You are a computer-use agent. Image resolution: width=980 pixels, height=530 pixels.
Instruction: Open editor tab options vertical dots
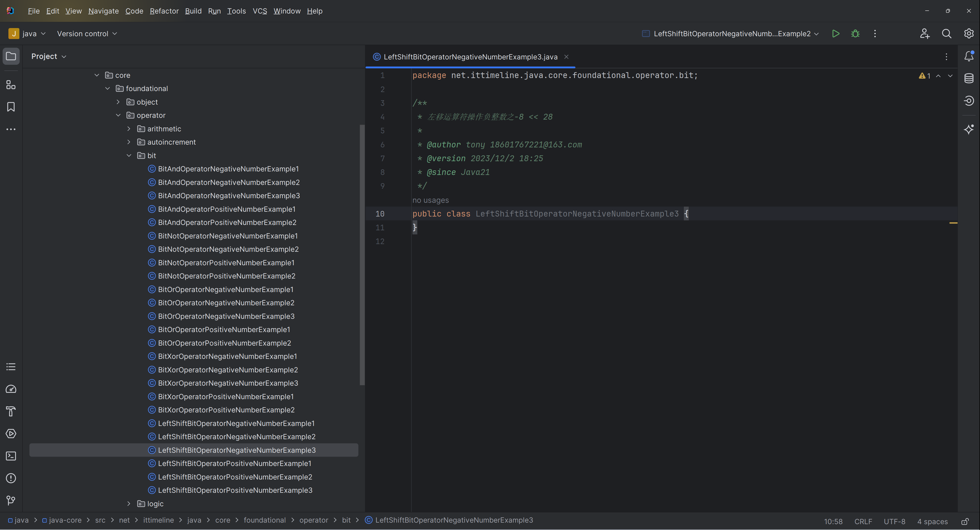coord(947,57)
